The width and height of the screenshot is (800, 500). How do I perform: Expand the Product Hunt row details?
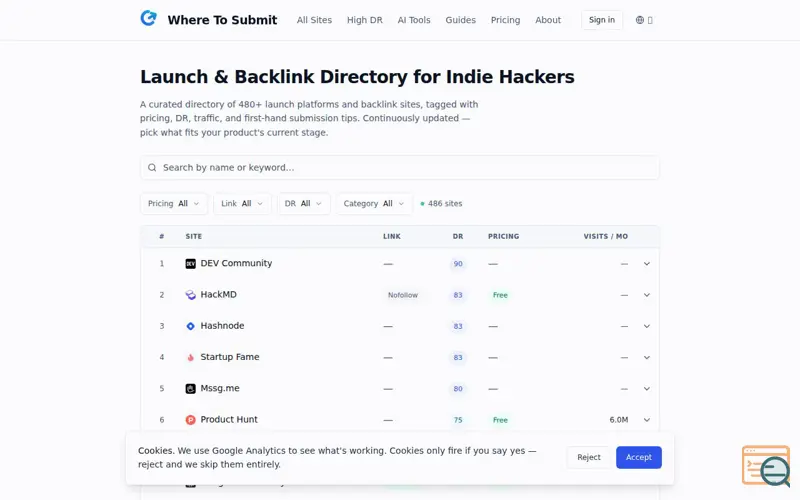[x=646, y=420]
